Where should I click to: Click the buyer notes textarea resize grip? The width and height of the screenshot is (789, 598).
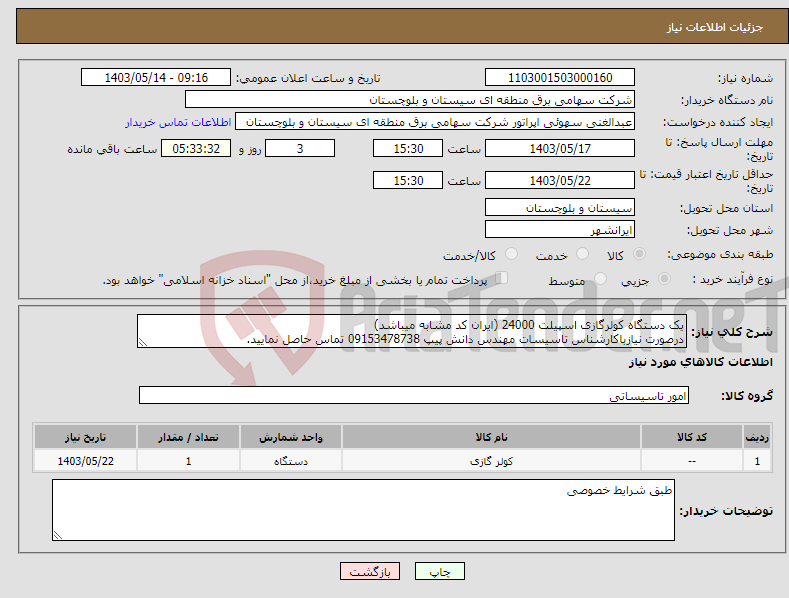58,535
